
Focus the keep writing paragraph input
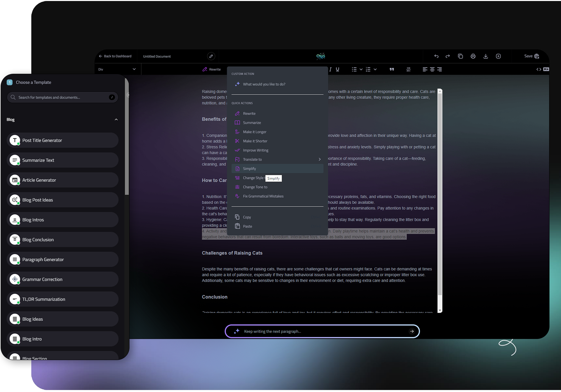pyautogui.click(x=322, y=331)
